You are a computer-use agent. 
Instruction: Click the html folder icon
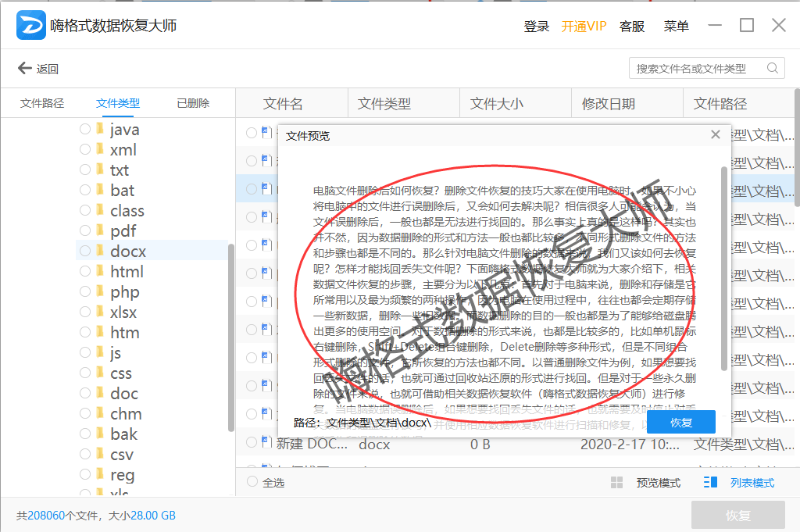100,271
